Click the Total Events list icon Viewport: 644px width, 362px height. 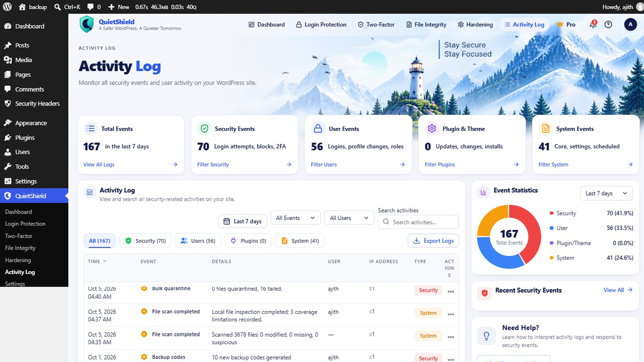(91, 129)
